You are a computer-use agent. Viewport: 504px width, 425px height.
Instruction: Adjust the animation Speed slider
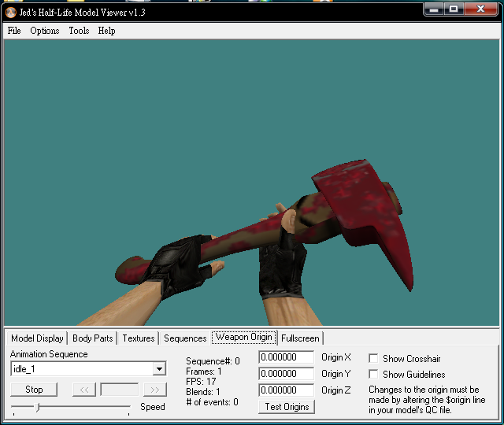(x=38, y=408)
